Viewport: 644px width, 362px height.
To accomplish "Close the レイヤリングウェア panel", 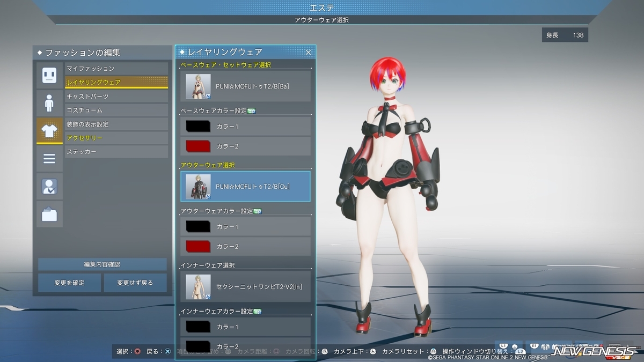I will [x=309, y=52].
